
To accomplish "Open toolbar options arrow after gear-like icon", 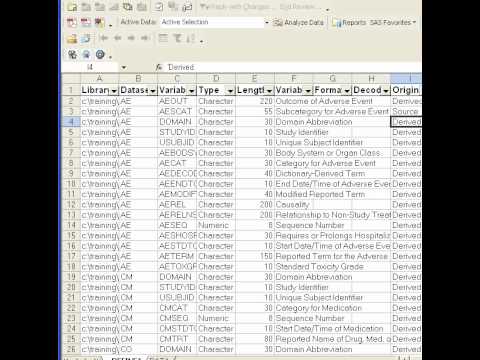I will click(110, 58).
